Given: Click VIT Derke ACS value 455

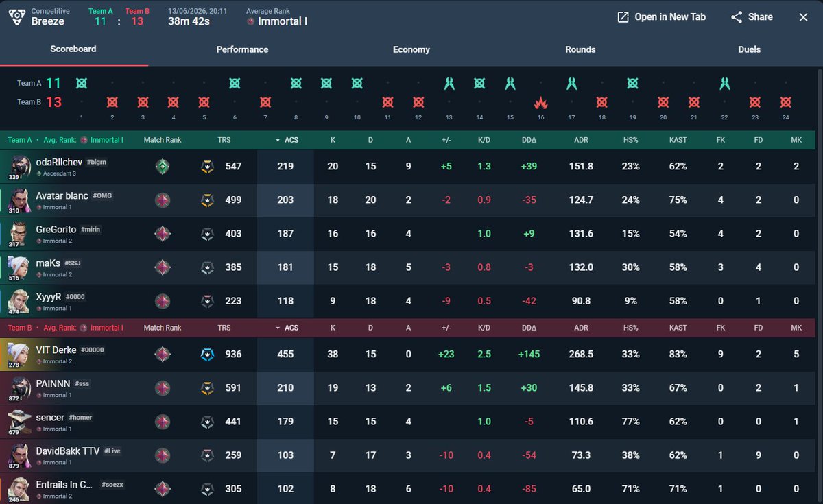Looking at the screenshot, I should 285,355.
